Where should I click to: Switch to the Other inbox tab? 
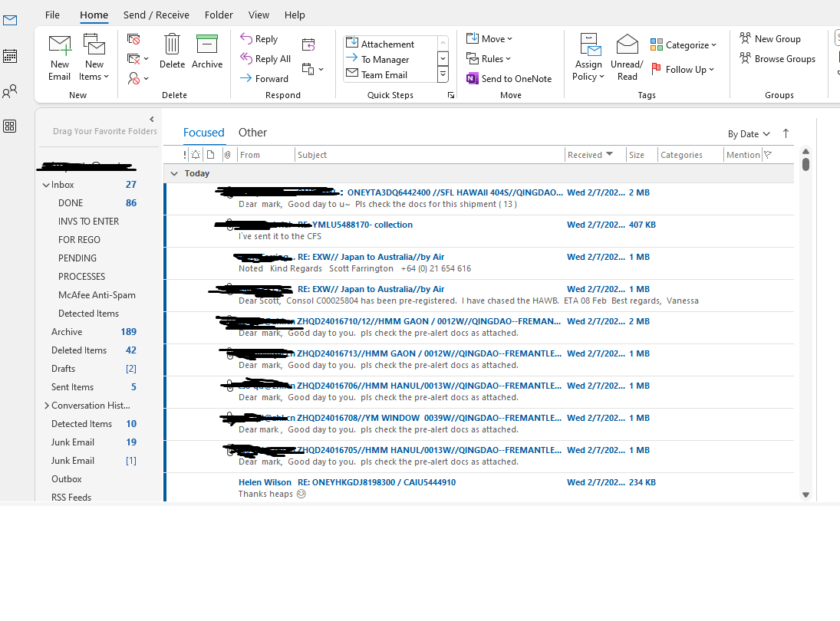click(252, 133)
